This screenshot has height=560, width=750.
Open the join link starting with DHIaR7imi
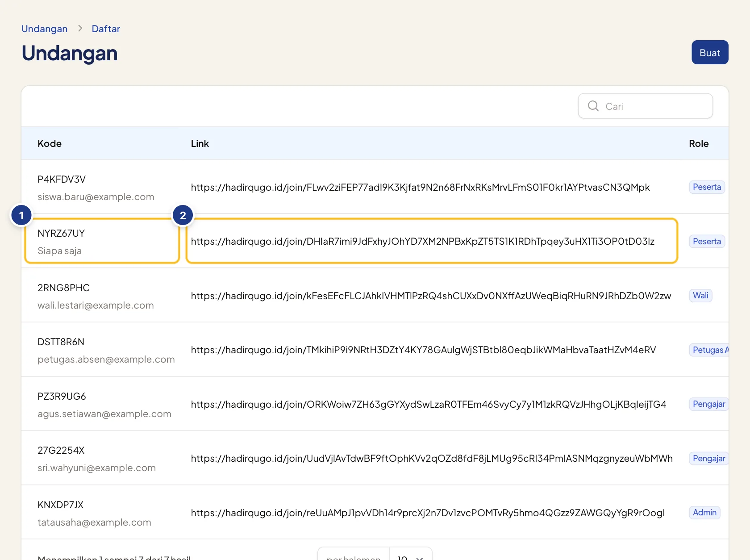pos(423,242)
